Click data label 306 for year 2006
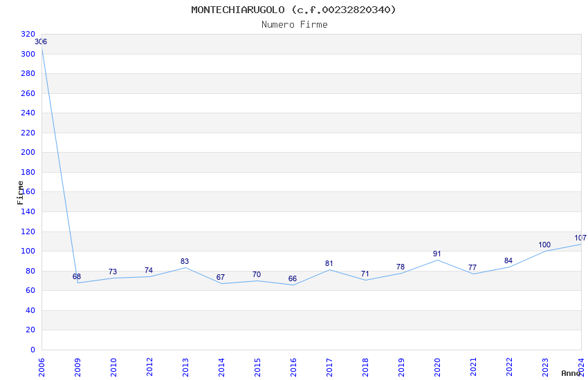This screenshot has width=588, height=380. point(41,42)
